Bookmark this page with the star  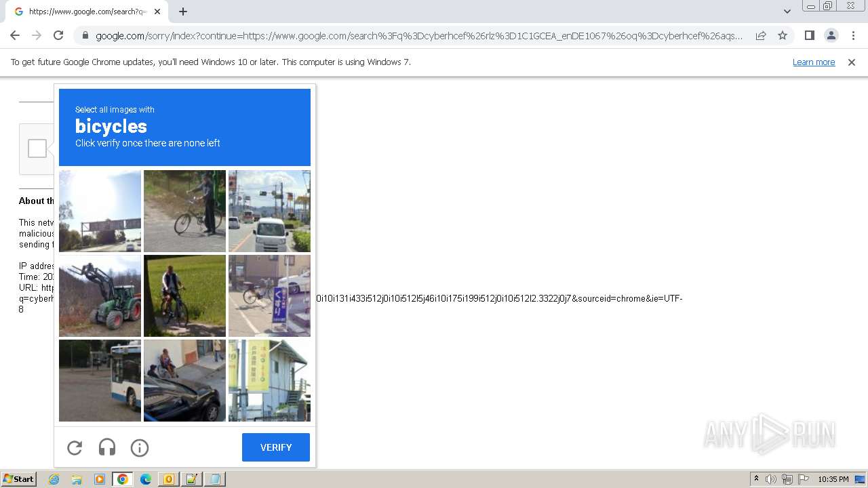[x=783, y=35]
